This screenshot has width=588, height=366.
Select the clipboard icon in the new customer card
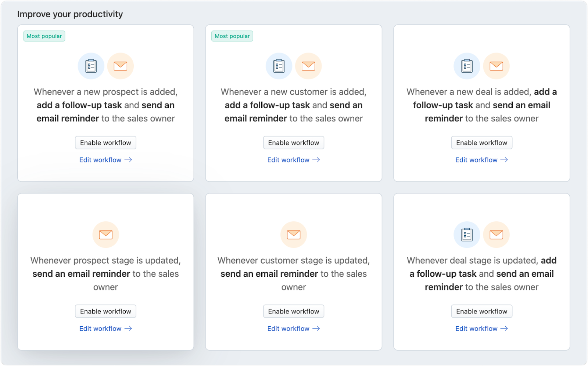click(279, 66)
